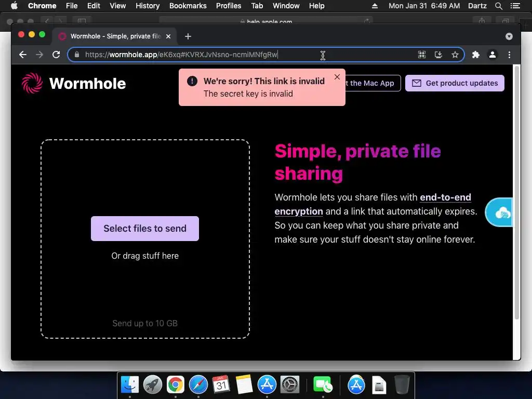
Task: Open the Tab menu
Action: pyautogui.click(x=257, y=6)
